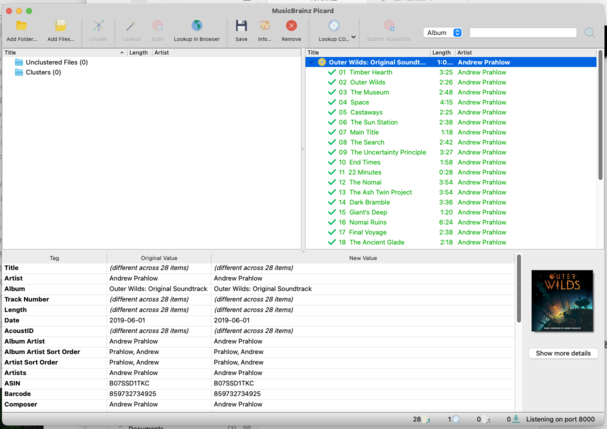Click the Outer Wilds cover art thumbnail
The height and width of the screenshot is (429, 607).
(x=565, y=301)
